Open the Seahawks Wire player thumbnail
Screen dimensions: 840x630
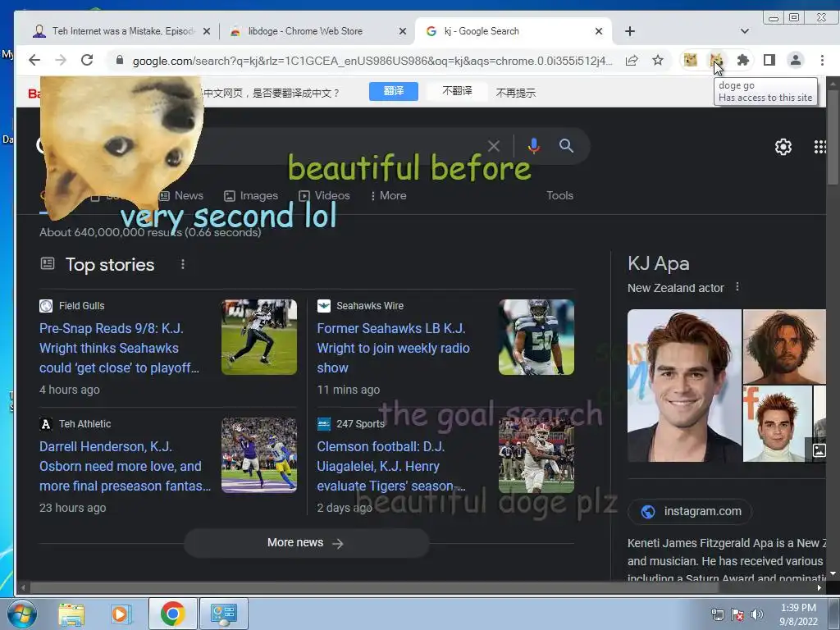pos(536,337)
